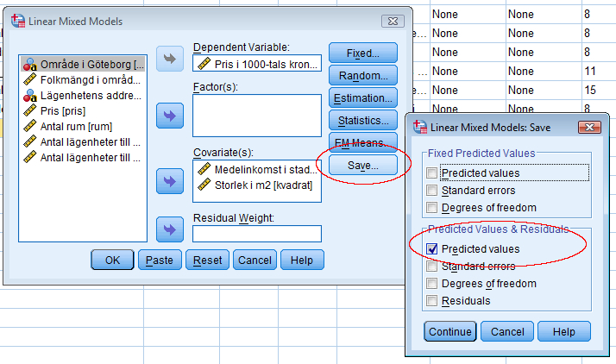Open the 'Fixed...' sub-dialog
616x364 pixels.
363,53
